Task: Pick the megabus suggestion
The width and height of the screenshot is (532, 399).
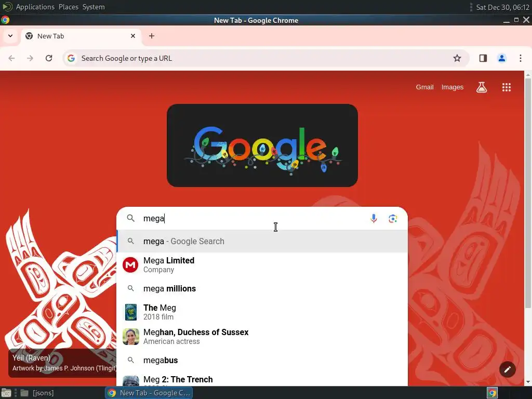Action: click(262, 361)
